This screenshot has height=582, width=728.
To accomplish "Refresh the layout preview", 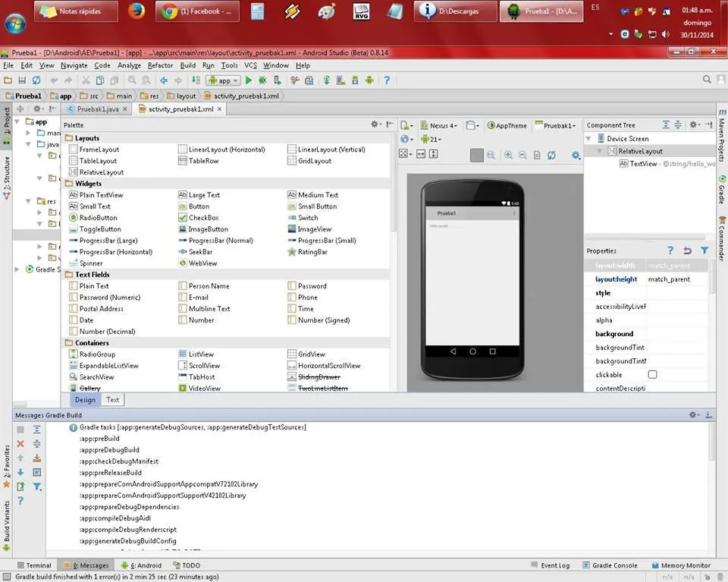I will 551,155.
